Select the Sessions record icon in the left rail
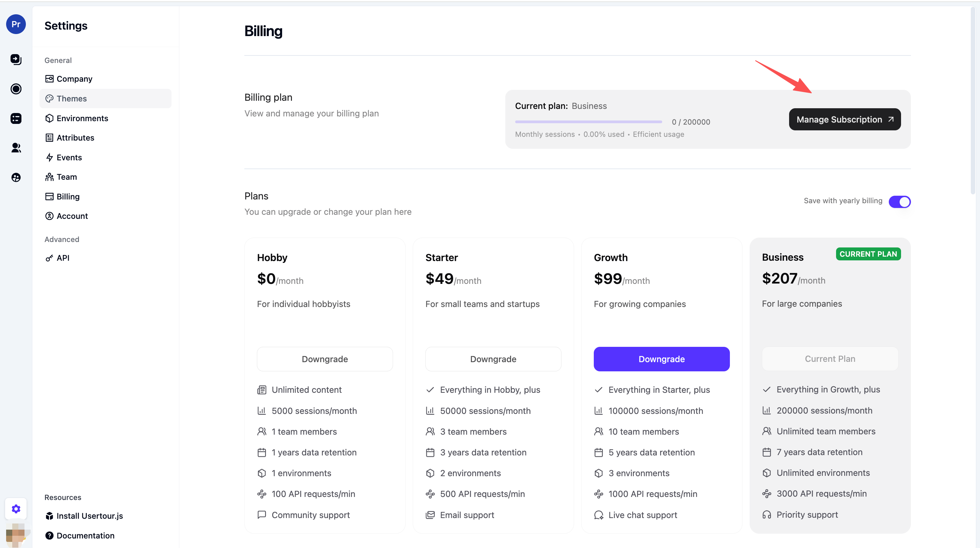Image resolution: width=980 pixels, height=548 pixels. 16,89
